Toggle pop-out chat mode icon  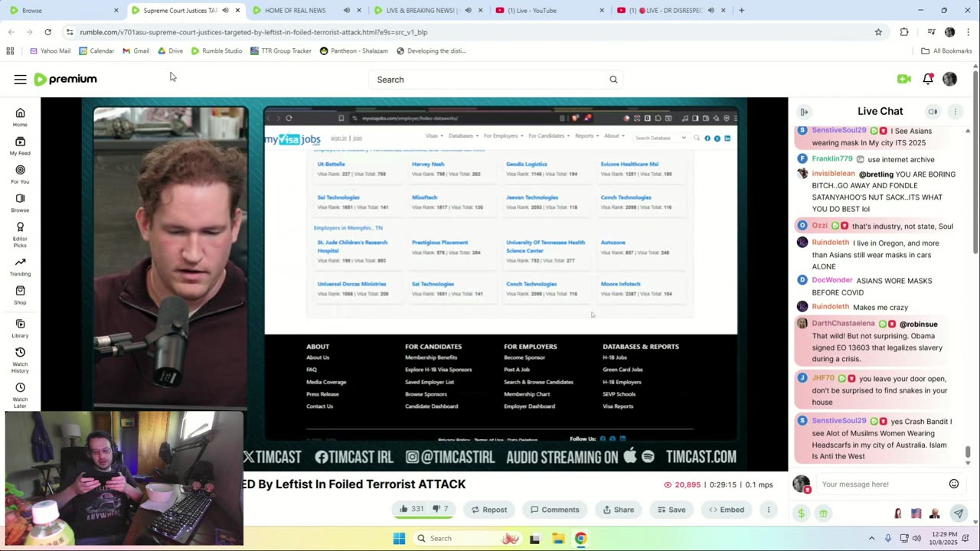933,112
